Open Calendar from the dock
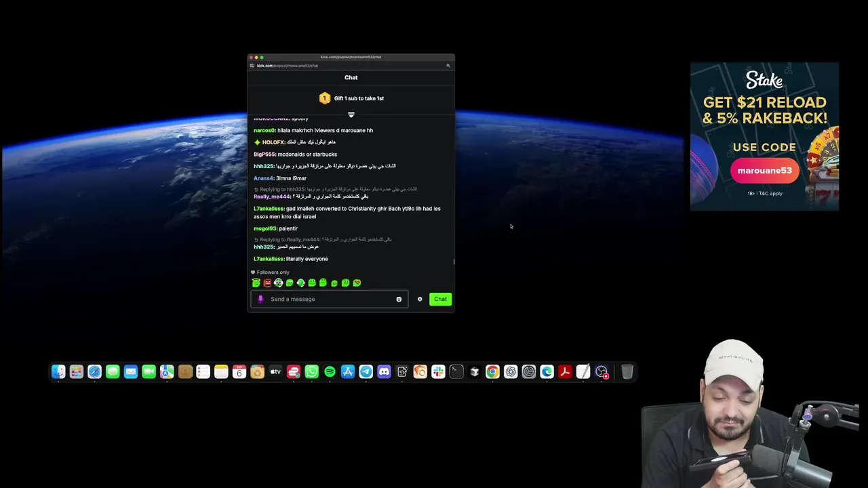 pyautogui.click(x=239, y=371)
